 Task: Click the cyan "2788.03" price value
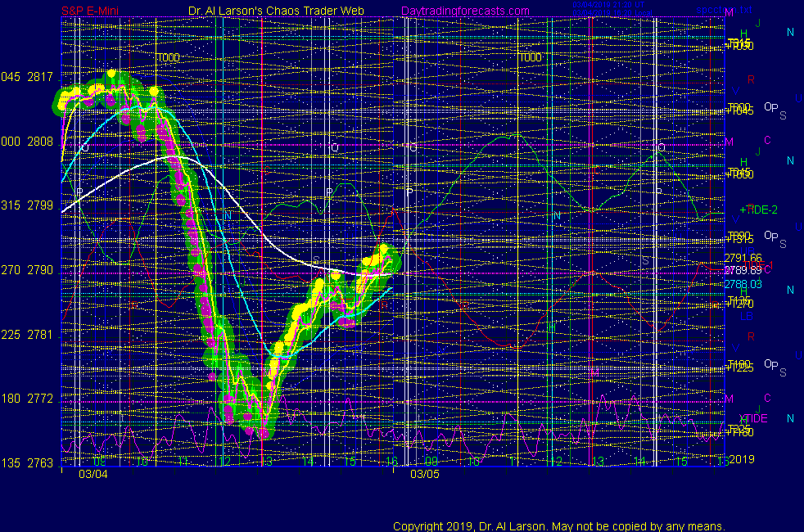click(x=743, y=284)
